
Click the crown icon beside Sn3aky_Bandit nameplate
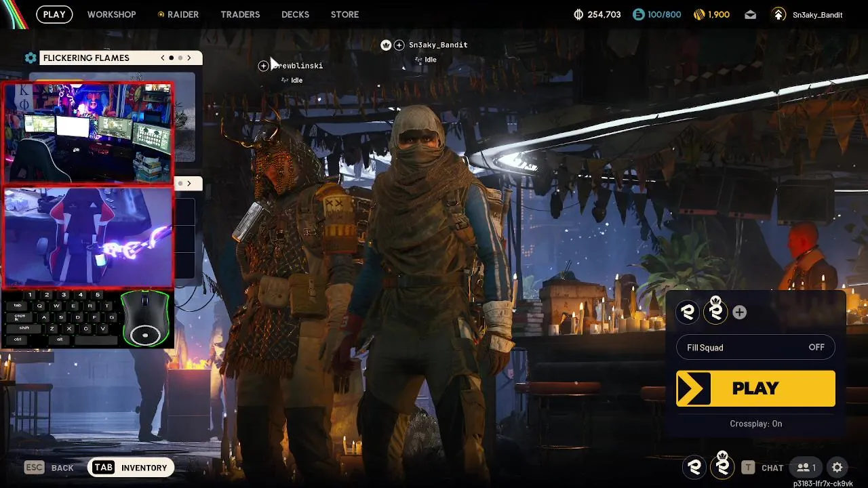click(x=386, y=45)
